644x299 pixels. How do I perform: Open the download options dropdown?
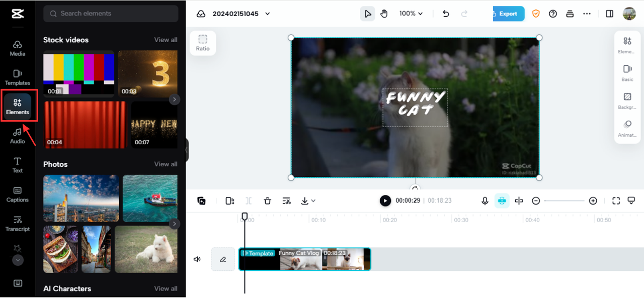(x=308, y=201)
